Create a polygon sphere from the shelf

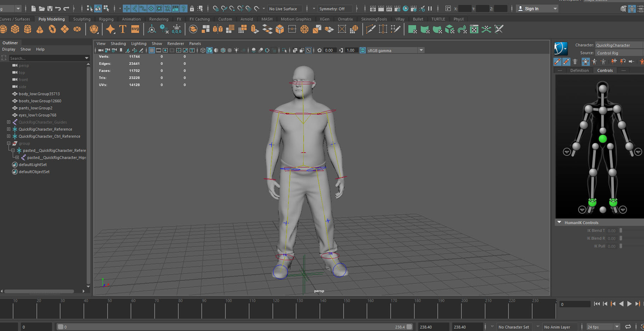(x=3, y=29)
